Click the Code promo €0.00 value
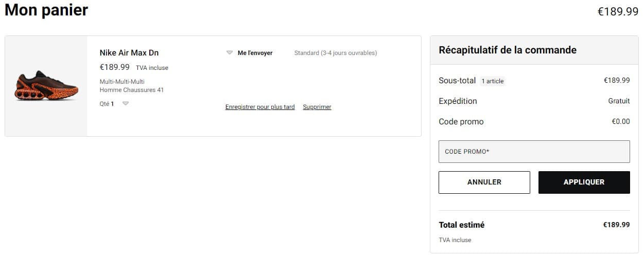This screenshot has height=258, width=644. point(620,122)
